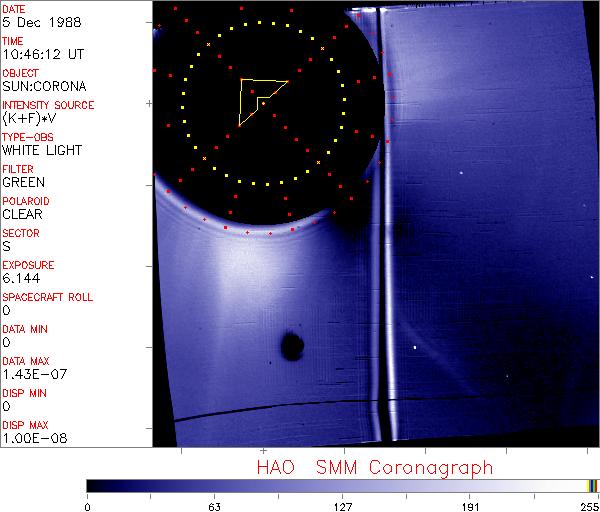Click the HAO SMM Coronagraph title
This screenshot has width=600, height=512.
click(375, 467)
